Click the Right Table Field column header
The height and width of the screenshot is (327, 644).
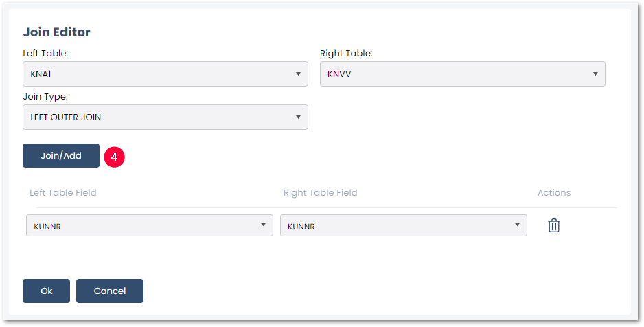click(x=321, y=192)
